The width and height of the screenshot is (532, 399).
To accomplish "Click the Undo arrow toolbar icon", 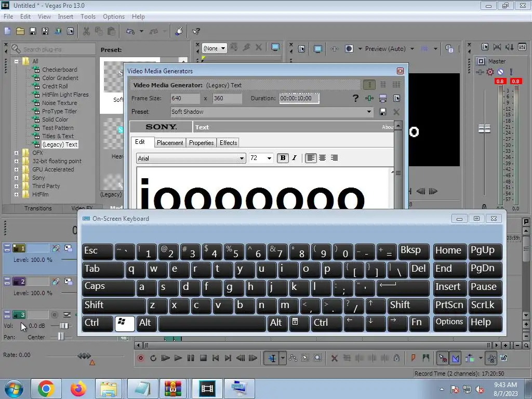I will 130,31.
